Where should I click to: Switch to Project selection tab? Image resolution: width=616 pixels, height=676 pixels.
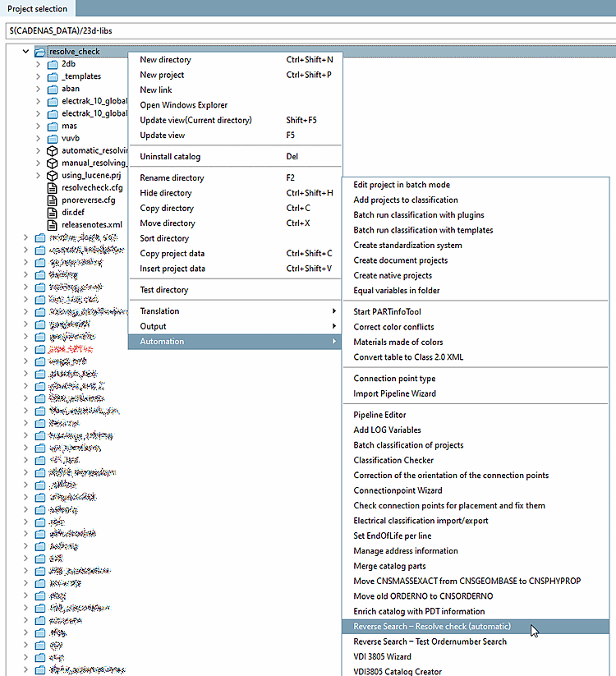coord(38,8)
